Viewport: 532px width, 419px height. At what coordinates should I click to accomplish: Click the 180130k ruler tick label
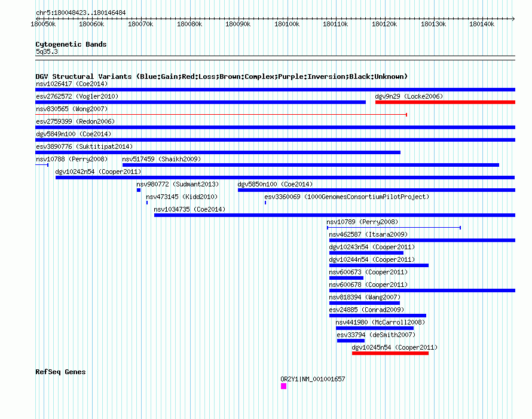[x=433, y=24]
